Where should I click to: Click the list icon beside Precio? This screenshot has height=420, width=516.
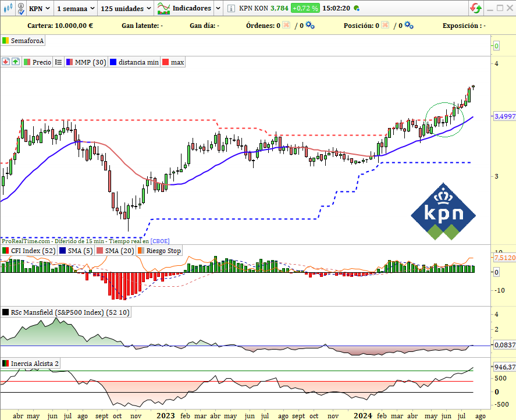point(58,62)
